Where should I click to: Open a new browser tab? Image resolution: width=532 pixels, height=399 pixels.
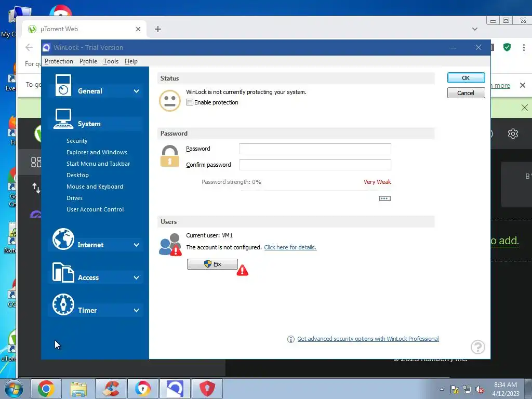click(158, 29)
